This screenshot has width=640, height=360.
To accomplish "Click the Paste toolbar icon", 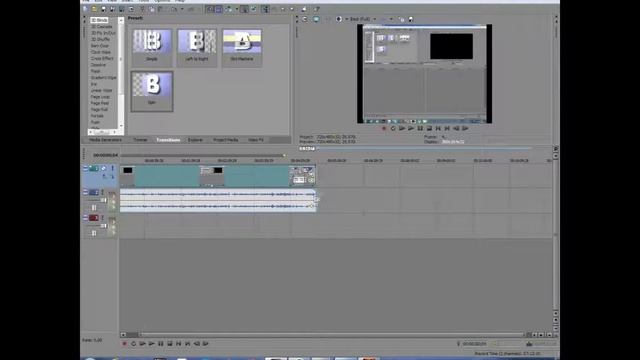I will pyautogui.click(x=160, y=9).
